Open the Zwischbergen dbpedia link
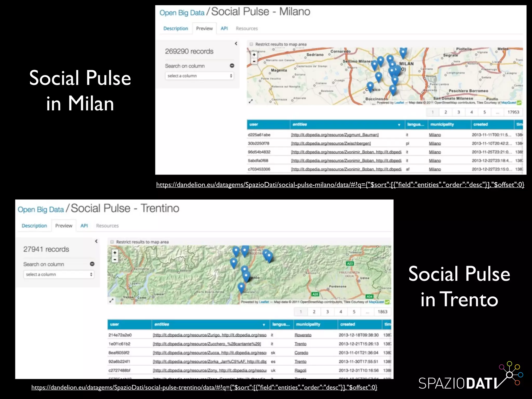Image resolution: width=532 pixels, height=399 pixels. tap(331, 143)
